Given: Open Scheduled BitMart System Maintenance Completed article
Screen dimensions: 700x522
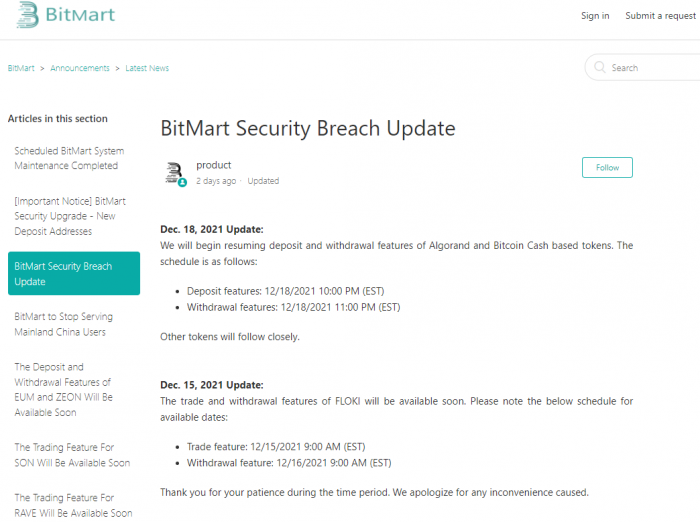Looking at the screenshot, I should 69,158.
